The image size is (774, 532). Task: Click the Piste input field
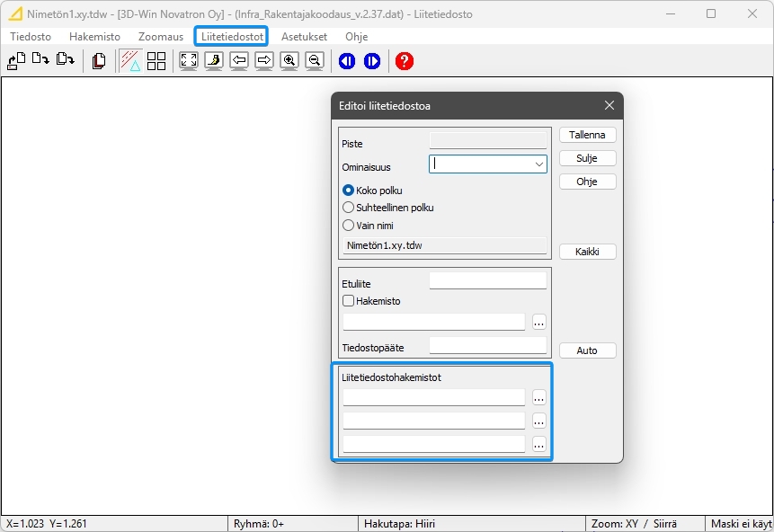488,141
